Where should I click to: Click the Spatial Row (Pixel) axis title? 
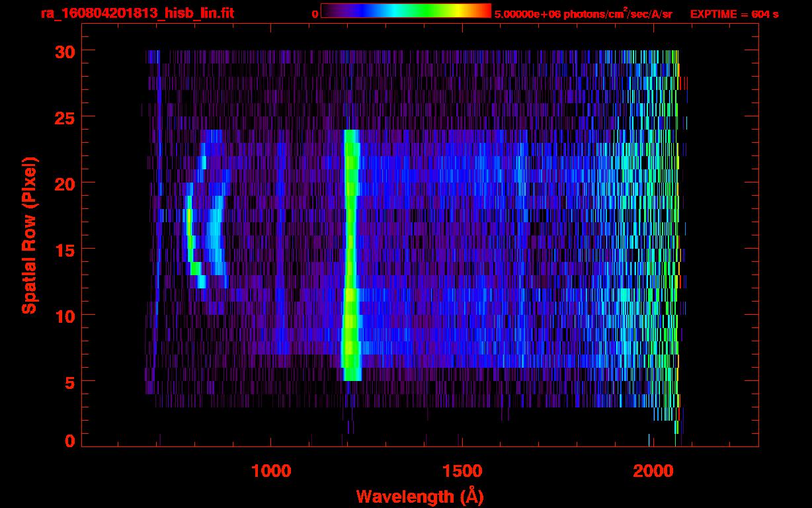29,235
